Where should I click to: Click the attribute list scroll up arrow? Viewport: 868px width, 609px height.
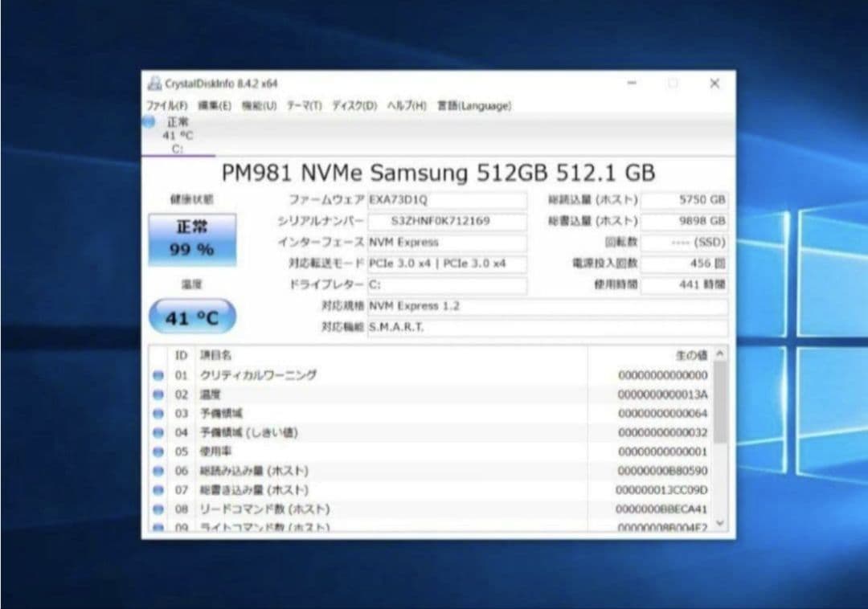(719, 354)
